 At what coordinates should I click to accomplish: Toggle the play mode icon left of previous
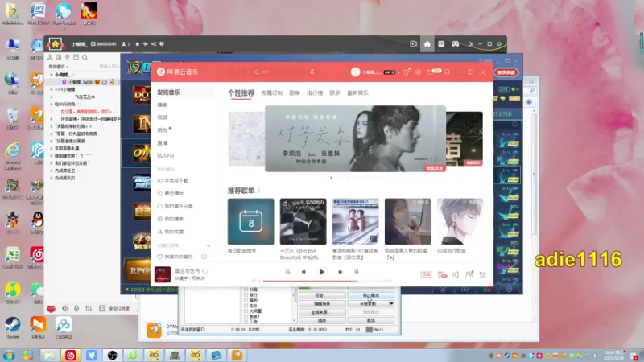click(x=287, y=272)
